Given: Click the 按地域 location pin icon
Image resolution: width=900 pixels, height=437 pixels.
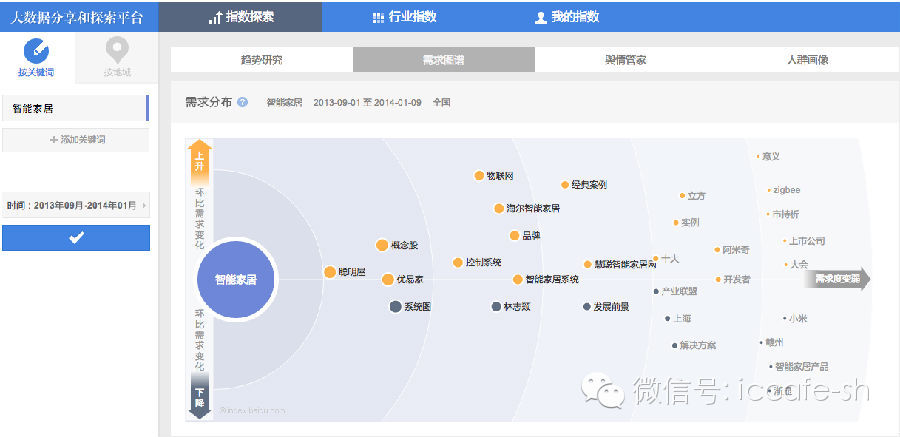Looking at the screenshot, I should pos(116,51).
